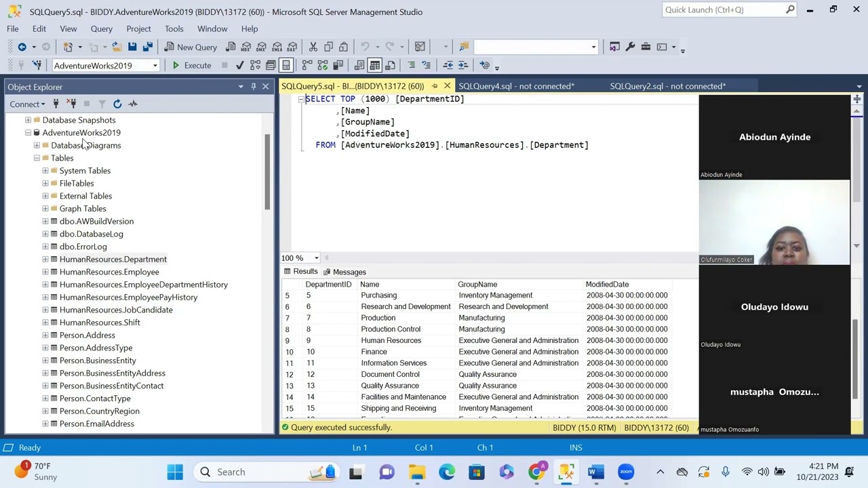Click the Cut scissors icon
Image resolution: width=868 pixels, height=488 pixels.
pos(313,47)
